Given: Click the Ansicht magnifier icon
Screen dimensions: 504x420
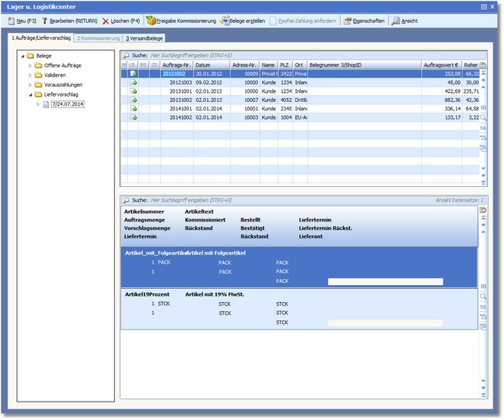Looking at the screenshot, I should 396,21.
